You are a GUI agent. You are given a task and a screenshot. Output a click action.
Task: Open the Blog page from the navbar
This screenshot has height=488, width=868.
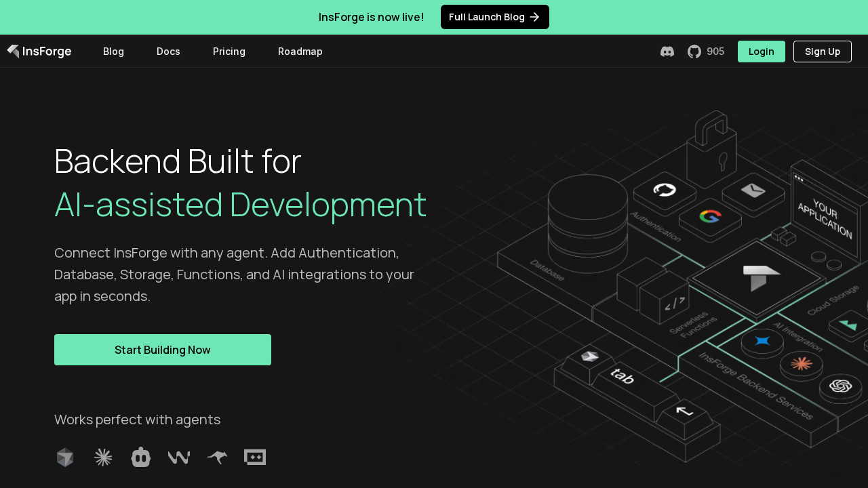coord(113,51)
